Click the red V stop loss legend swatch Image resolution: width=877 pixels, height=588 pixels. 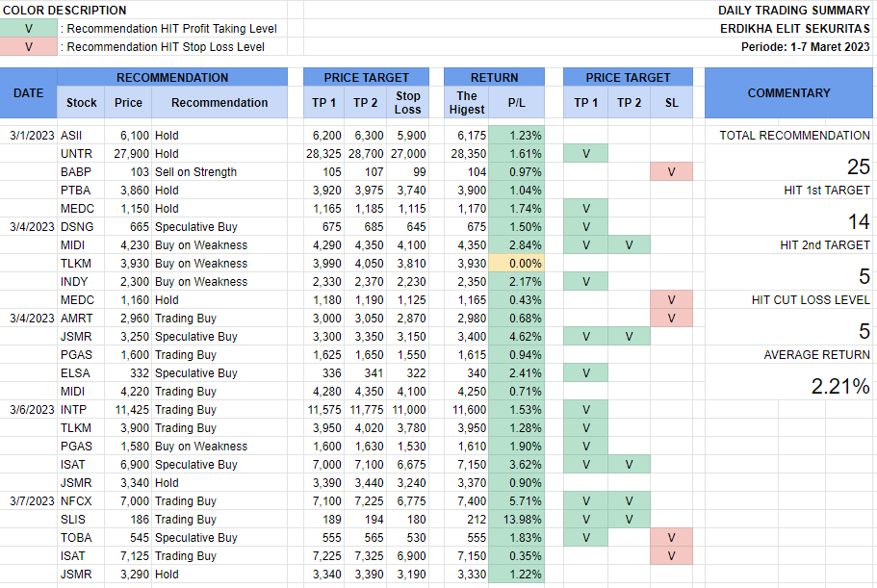tap(28, 46)
